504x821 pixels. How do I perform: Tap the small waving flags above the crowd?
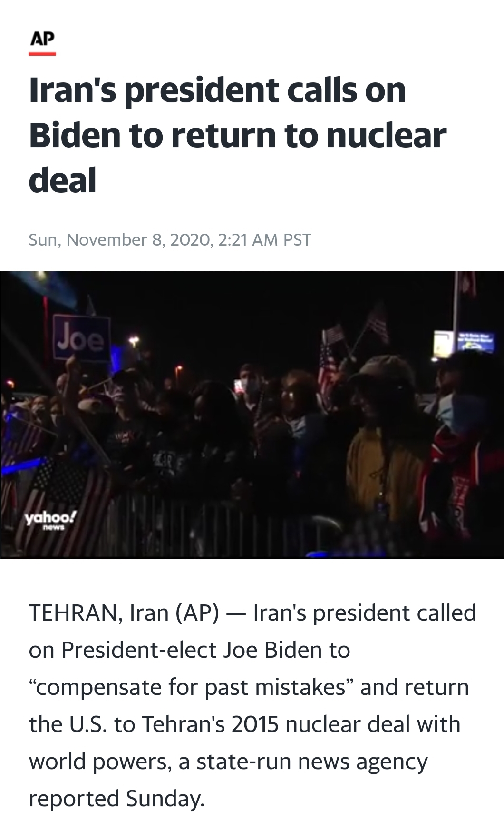[354, 333]
